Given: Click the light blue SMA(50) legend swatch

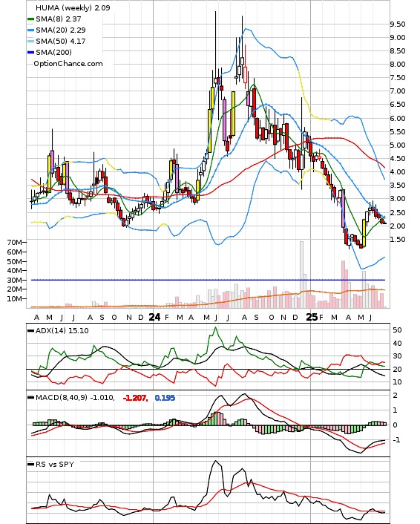Looking at the screenshot, I should 30,42.
